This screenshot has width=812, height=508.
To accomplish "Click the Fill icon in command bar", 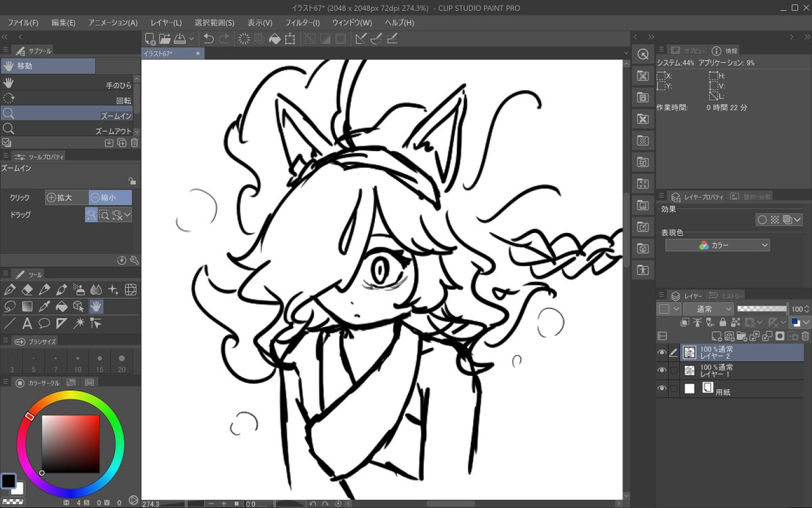I will (x=274, y=39).
